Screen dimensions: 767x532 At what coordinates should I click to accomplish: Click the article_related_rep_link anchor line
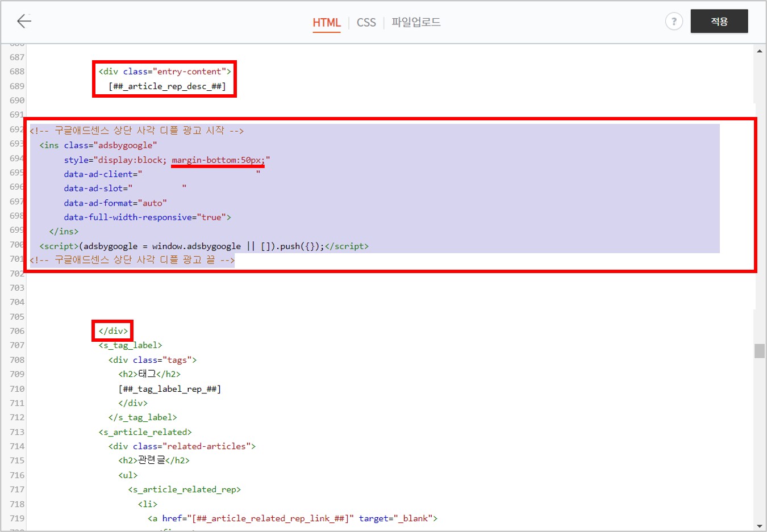[x=293, y=518]
